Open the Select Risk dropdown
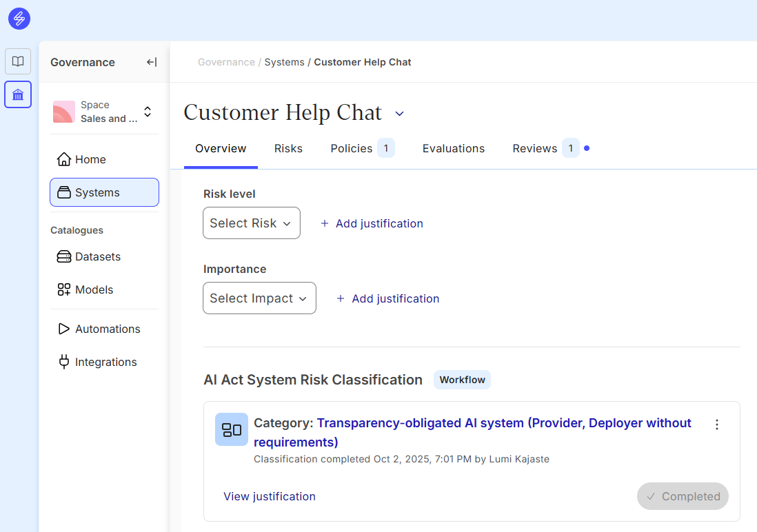This screenshot has width=757, height=532. [x=252, y=223]
